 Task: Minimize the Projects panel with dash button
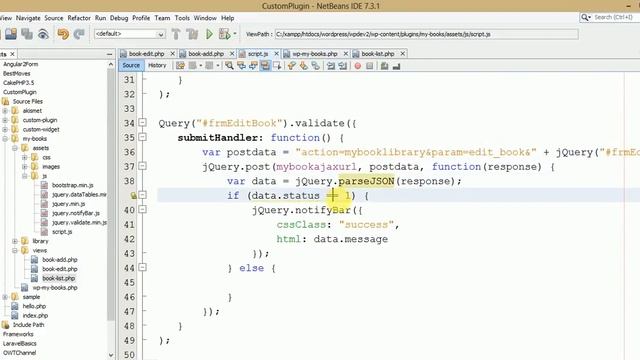[109, 54]
